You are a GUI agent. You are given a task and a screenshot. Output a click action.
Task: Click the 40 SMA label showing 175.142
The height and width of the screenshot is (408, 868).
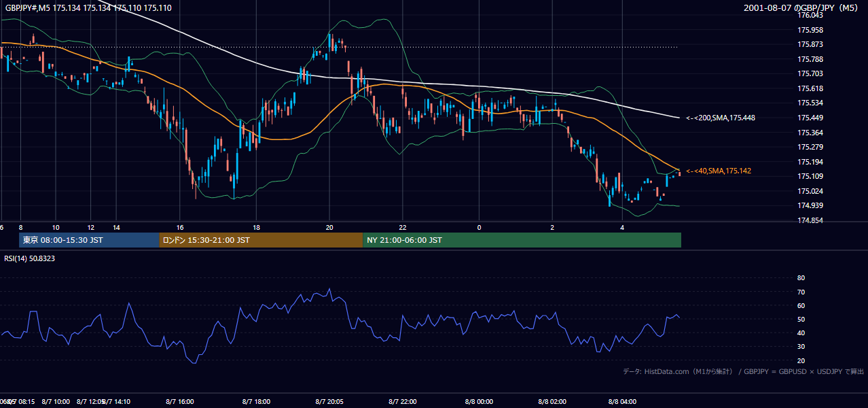[x=719, y=171]
